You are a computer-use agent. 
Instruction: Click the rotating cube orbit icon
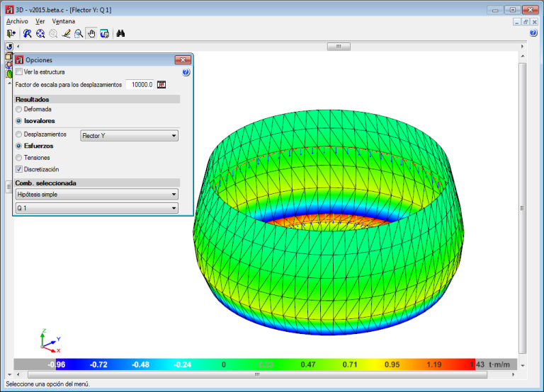[x=8, y=65]
